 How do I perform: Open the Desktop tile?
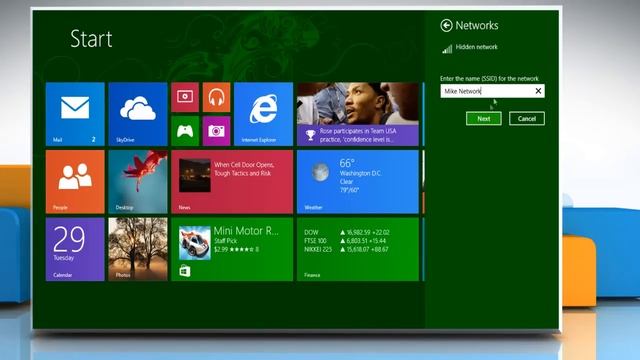pos(138,182)
